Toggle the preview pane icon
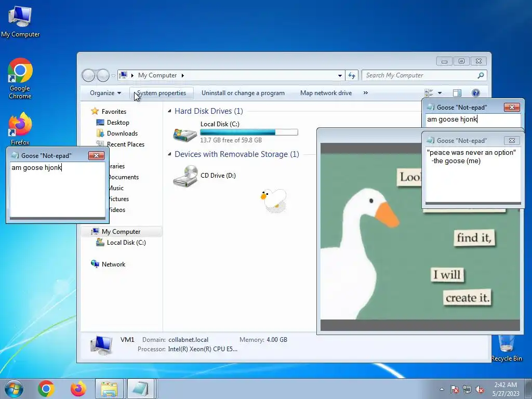This screenshot has height=399, width=532. coord(457,93)
